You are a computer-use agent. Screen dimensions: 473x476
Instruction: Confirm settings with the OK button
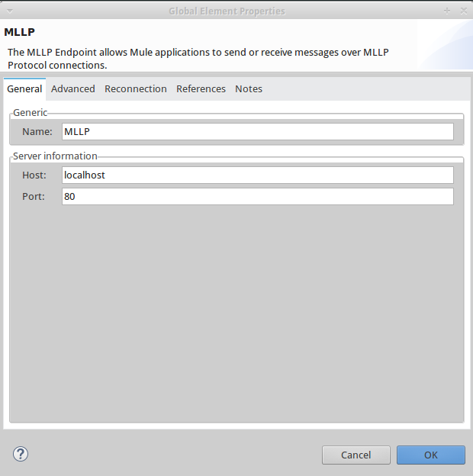tap(431, 455)
